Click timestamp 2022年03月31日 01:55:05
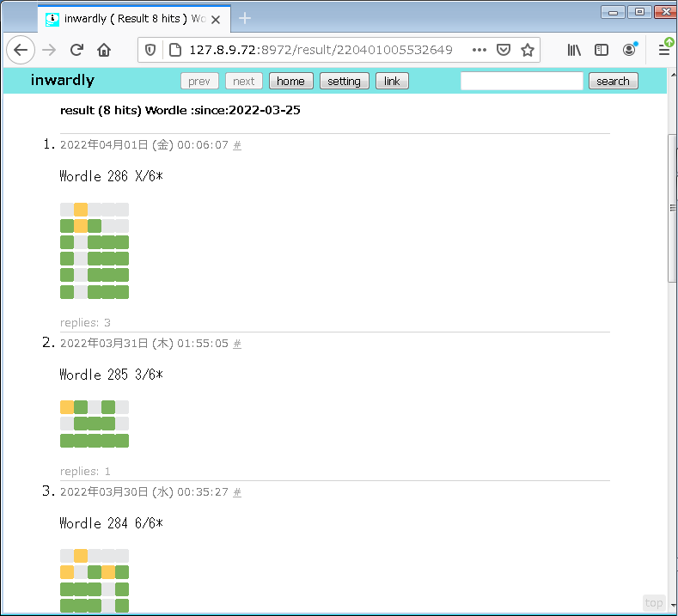 [x=144, y=344]
